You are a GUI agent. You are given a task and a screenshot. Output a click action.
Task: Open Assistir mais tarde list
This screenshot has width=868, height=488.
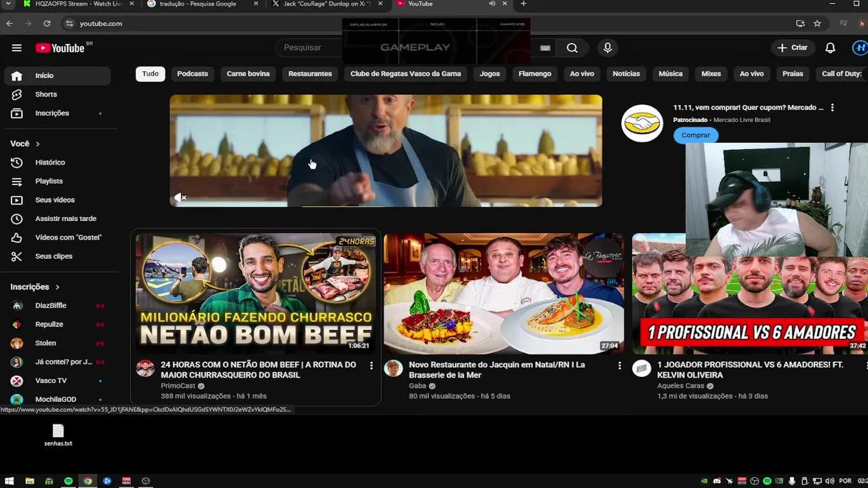(x=58, y=218)
